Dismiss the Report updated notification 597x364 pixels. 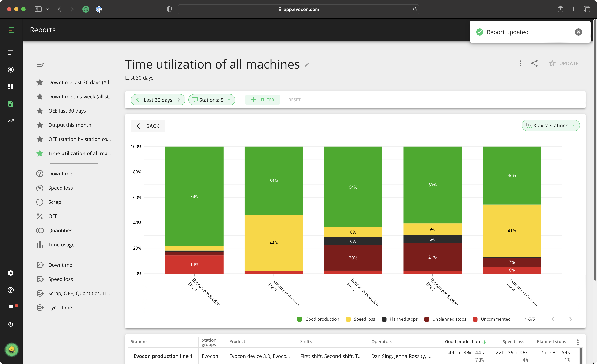point(578,32)
